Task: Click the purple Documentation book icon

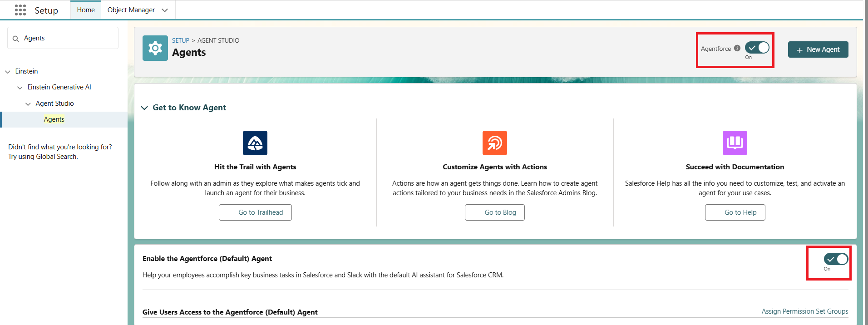Action: (x=735, y=143)
